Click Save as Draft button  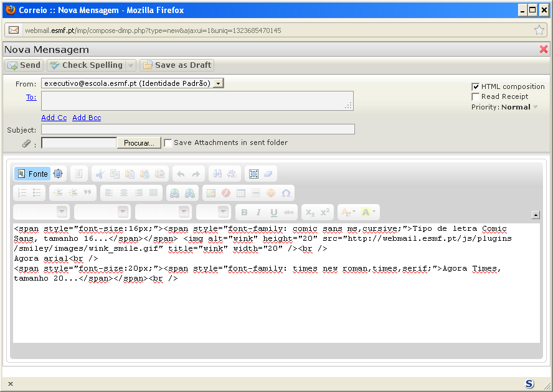(177, 65)
